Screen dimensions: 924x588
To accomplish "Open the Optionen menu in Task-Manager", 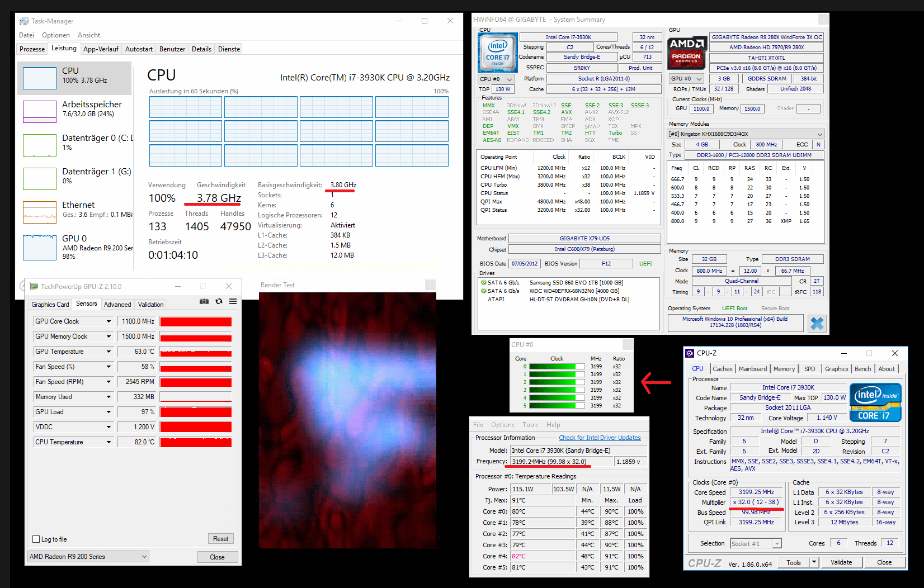I will pos(56,35).
